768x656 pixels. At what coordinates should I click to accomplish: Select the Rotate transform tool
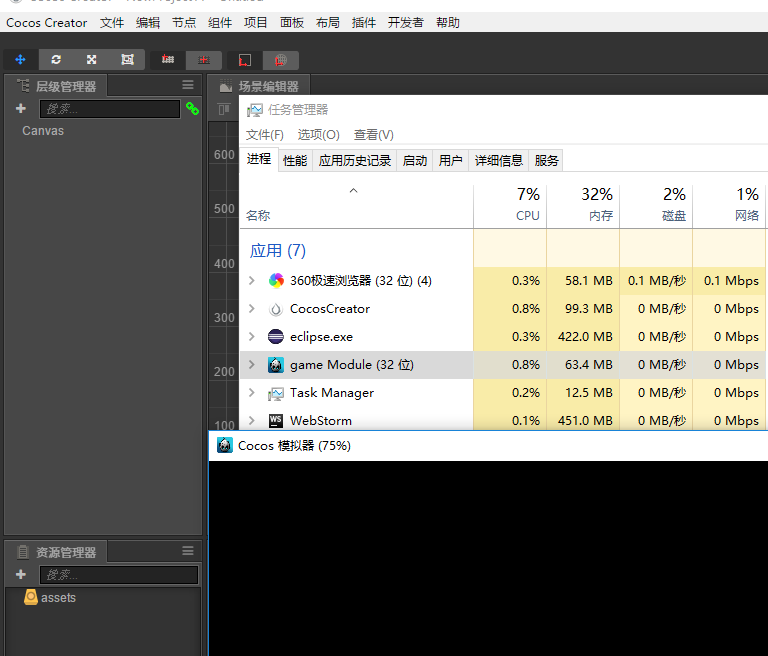pos(56,60)
